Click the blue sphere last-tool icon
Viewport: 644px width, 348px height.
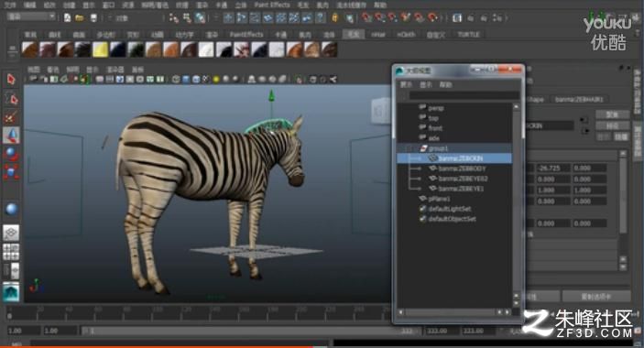(x=11, y=209)
